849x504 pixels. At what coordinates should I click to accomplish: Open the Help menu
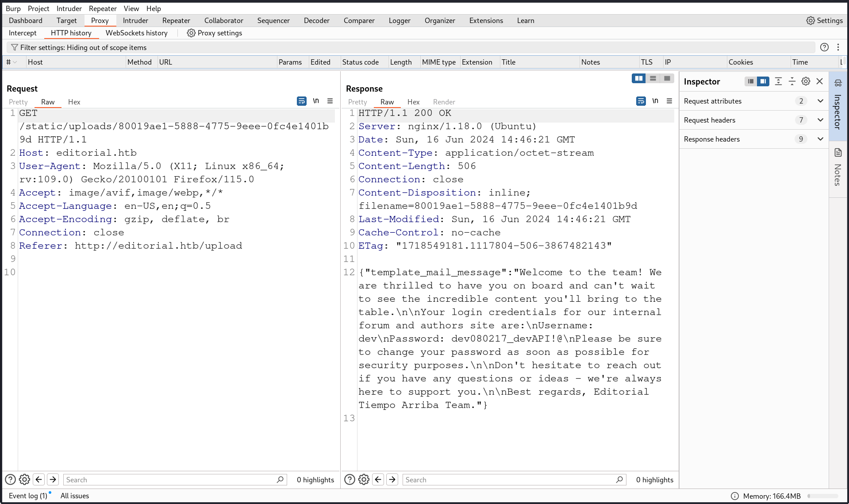(x=154, y=8)
